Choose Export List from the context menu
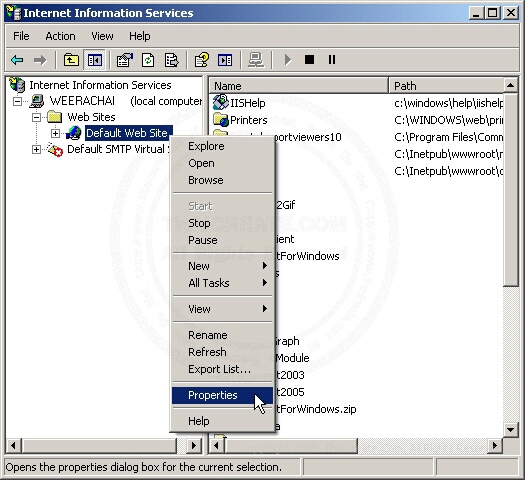The image size is (525, 480). (223, 369)
